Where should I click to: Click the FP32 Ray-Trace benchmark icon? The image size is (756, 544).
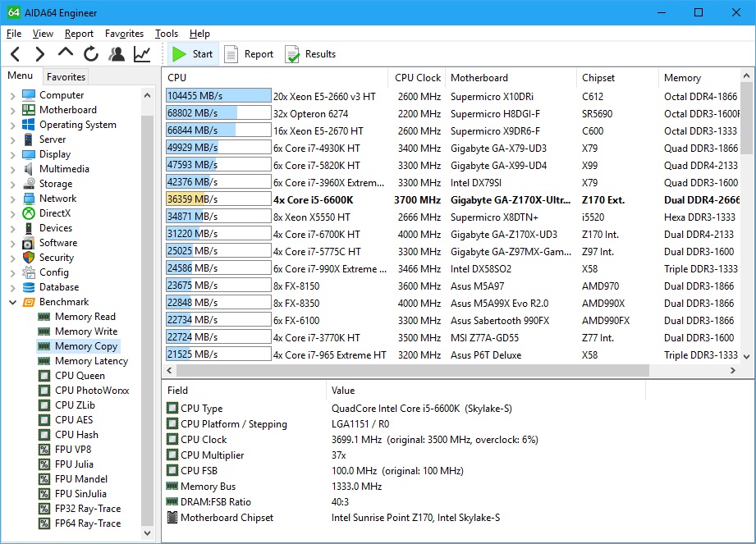coord(44,509)
